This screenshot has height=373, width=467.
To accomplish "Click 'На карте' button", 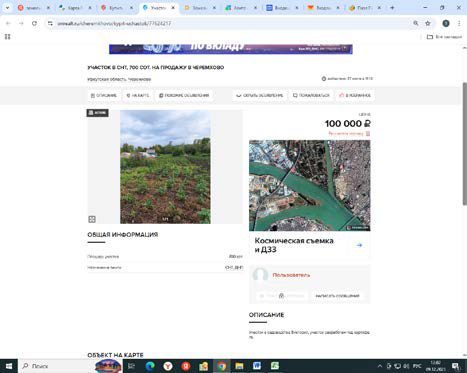I will [x=138, y=95].
